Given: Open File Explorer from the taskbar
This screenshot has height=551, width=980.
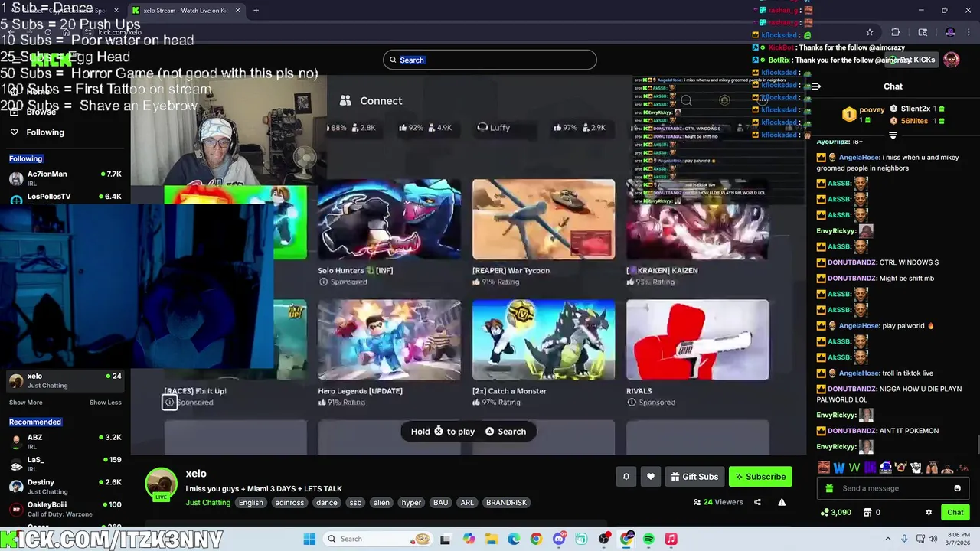Looking at the screenshot, I should [x=491, y=539].
